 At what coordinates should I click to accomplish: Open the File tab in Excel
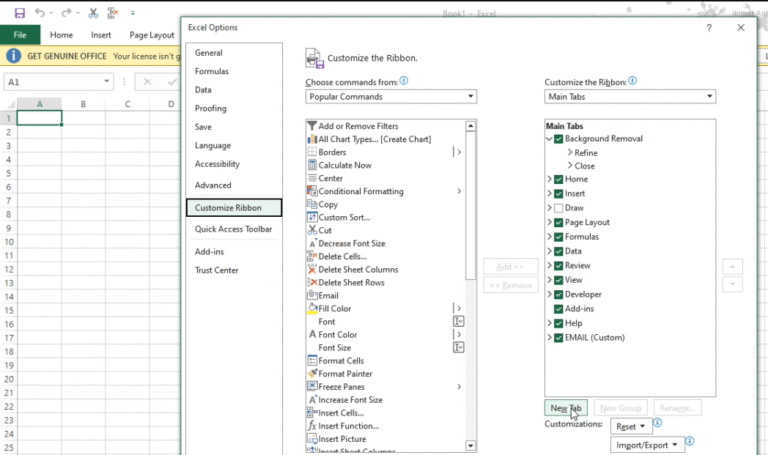(x=20, y=35)
